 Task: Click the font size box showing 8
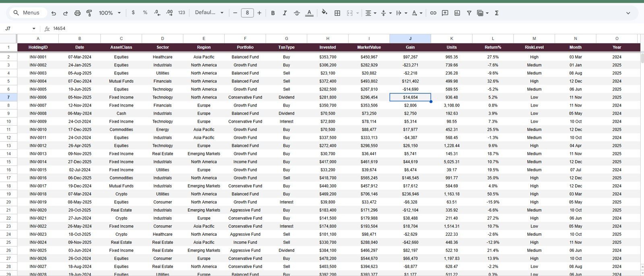click(247, 13)
